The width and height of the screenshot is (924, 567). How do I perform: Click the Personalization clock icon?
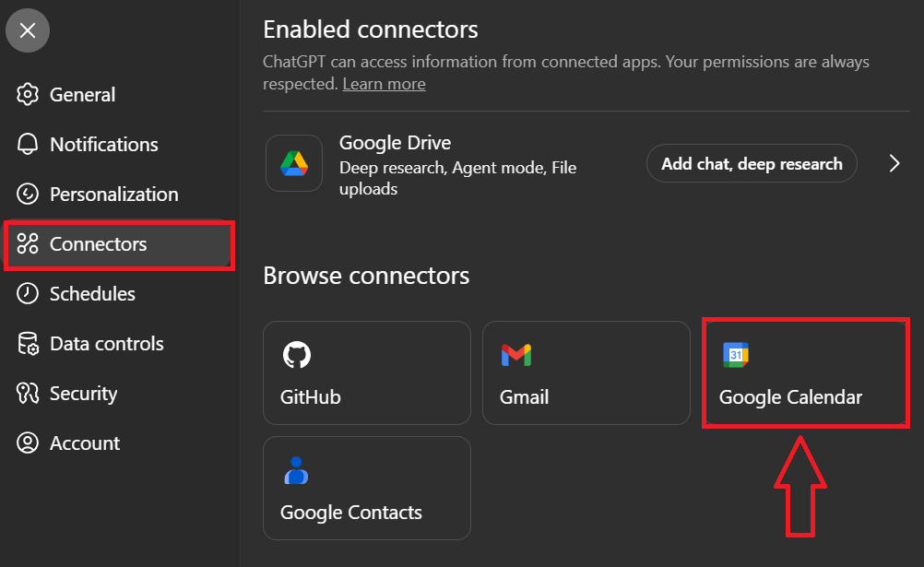point(28,194)
